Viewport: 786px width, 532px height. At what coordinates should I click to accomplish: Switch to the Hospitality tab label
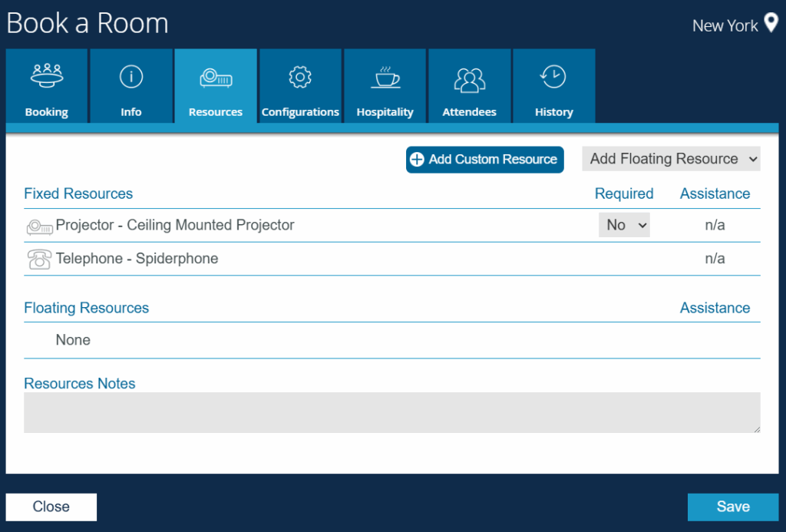[385, 112]
